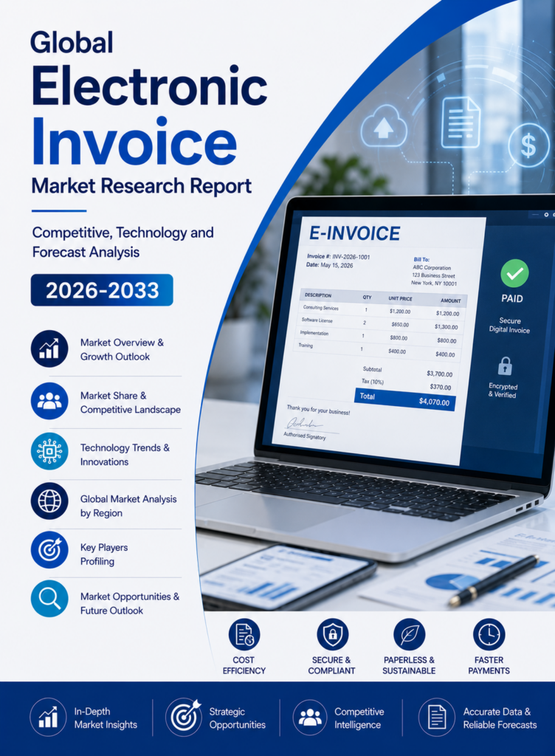The height and width of the screenshot is (756, 555).
Task: Click the 'Global Market Analysis by Region' text
Action: pos(128,506)
